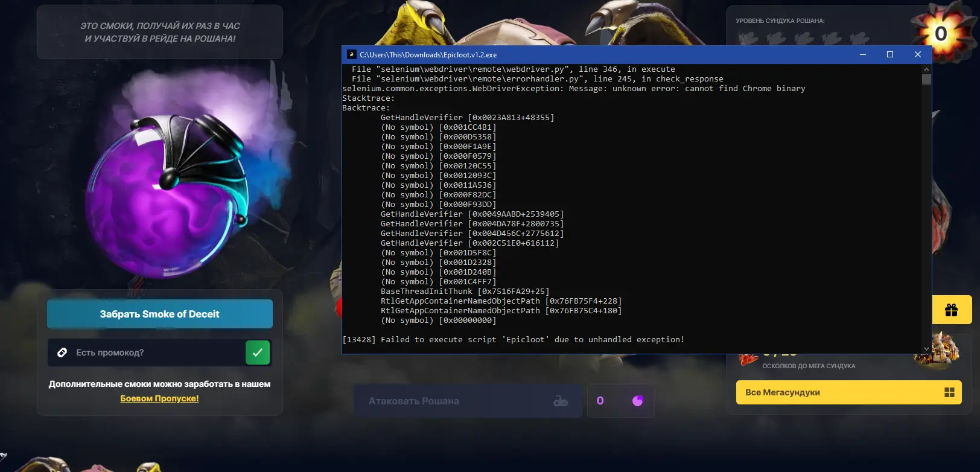Screen dimensions: 980x472
Task: Click the УРОВЕНЬ СУНДУКА РОШАНА label
Action: tap(780, 21)
